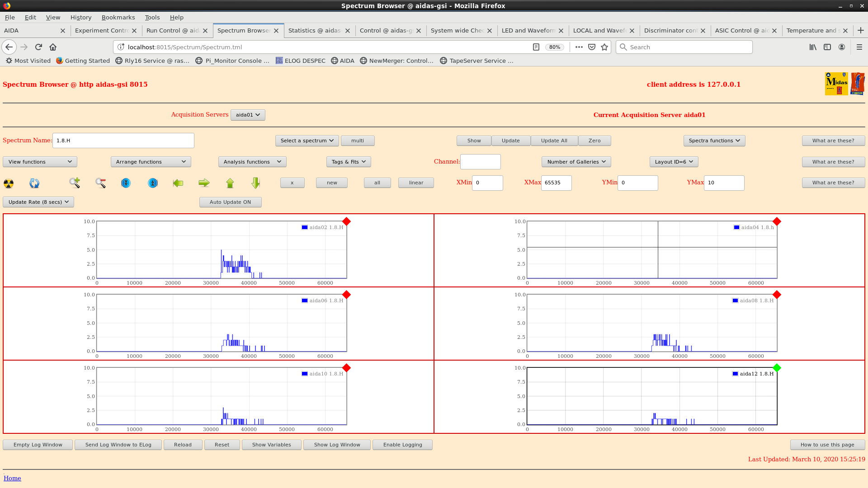This screenshot has width=868, height=488.
Task: Click the zoom out magnifier icon
Action: [x=100, y=183]
